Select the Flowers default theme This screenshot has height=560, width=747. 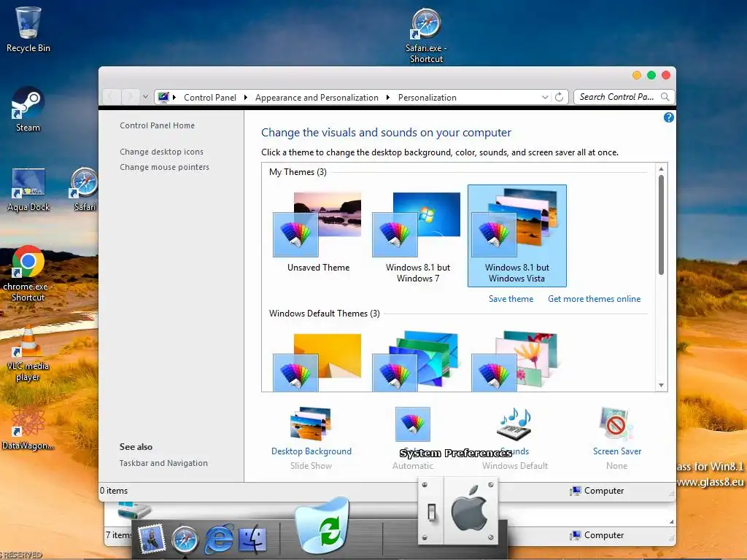[514, 361]
